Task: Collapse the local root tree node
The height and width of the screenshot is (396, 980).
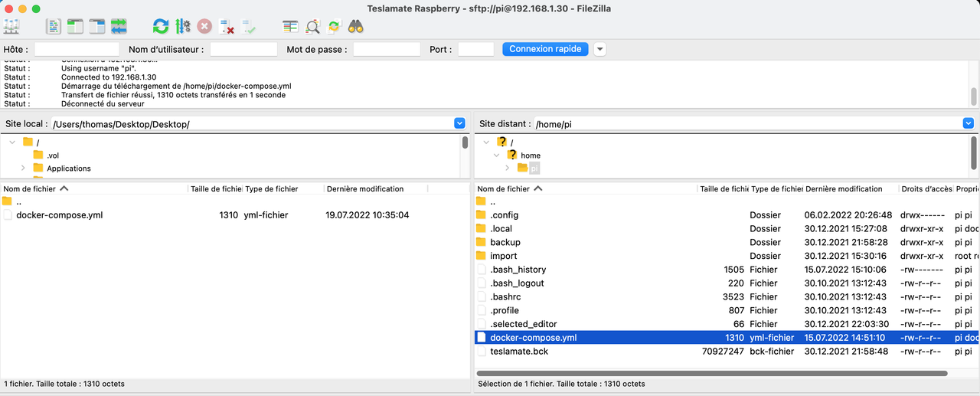Action: pyautogui.click(x=11, y=142)
